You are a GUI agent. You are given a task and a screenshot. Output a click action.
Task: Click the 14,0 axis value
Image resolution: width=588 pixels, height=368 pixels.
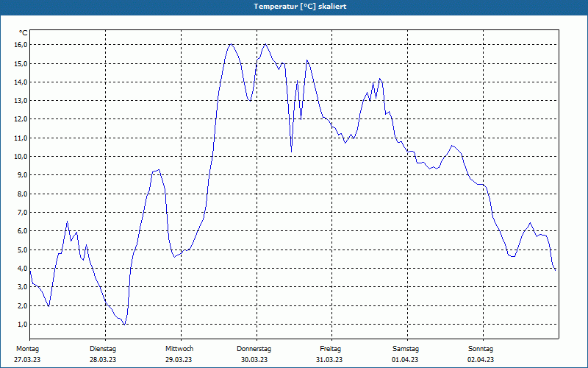pos(20,82)
